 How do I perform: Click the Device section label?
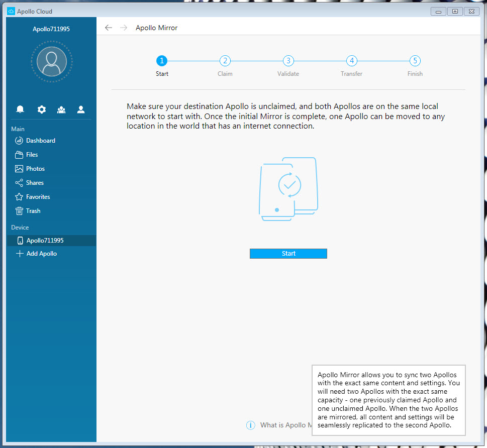(x=20, y=227)
